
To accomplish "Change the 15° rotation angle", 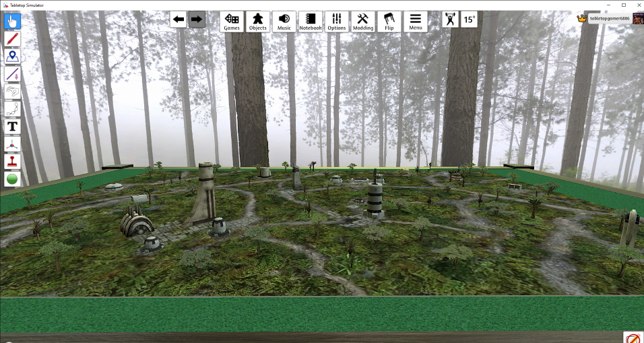I will (469, 20).
